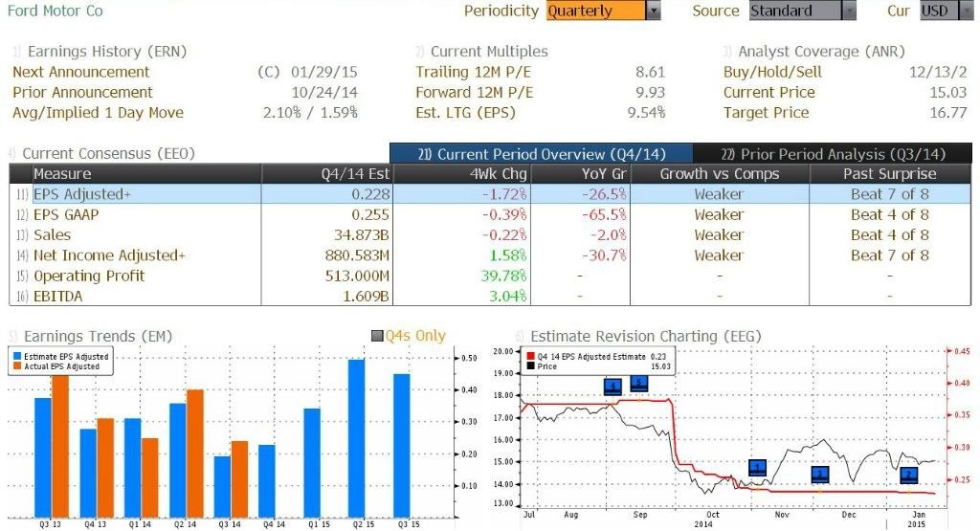This screenshot has height=531, width=980.
Task: Click red Q4 14 EPS Adjusted Estimate legend swatch
Action: [530, 356]
